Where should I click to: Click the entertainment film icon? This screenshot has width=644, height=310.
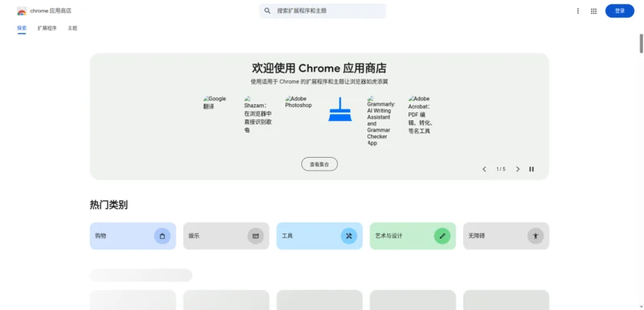click(x=255, y=236)
